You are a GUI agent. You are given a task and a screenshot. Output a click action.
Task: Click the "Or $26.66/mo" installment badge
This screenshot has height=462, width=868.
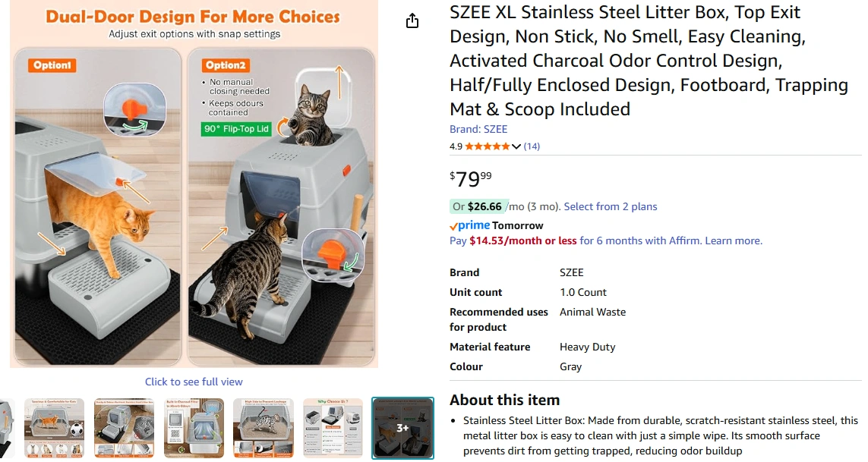click(x=478, y=206)
